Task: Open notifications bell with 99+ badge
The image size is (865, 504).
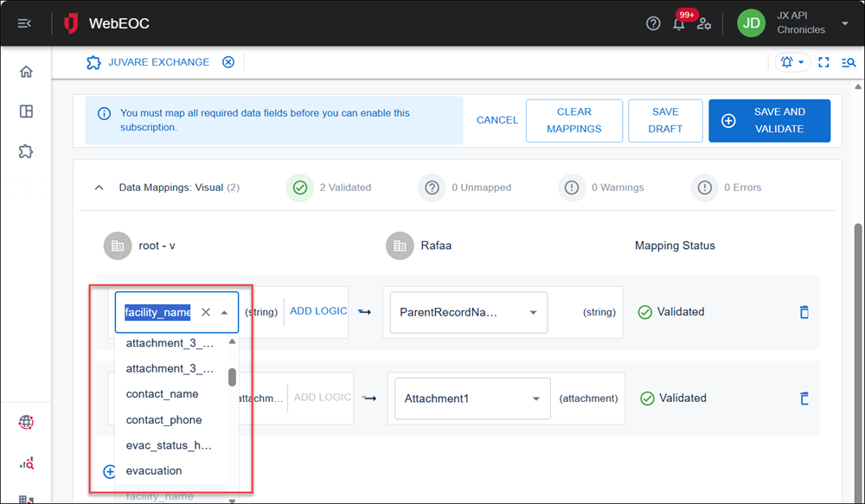Action: pyautogui.click(x=679, y=23)
